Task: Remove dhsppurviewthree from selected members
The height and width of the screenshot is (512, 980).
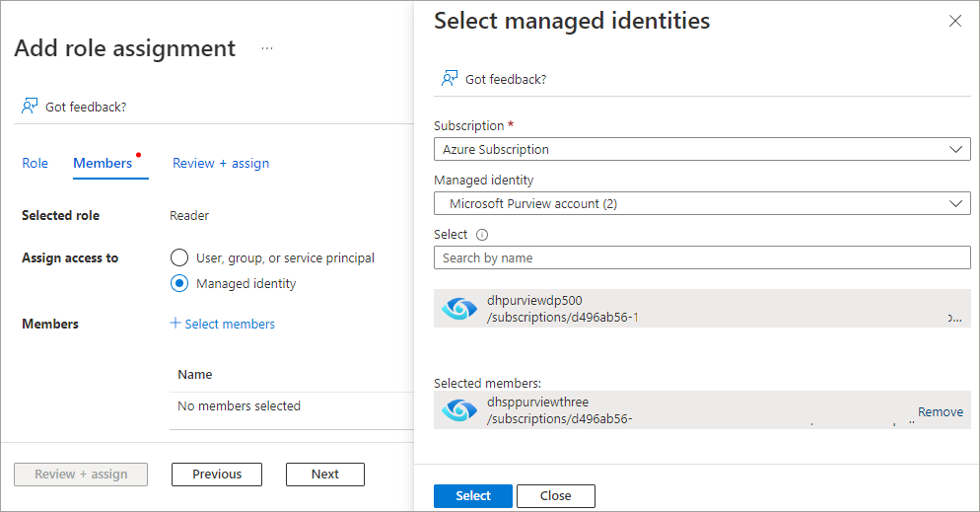Action: pyautogui.click(x=940, y=411)
